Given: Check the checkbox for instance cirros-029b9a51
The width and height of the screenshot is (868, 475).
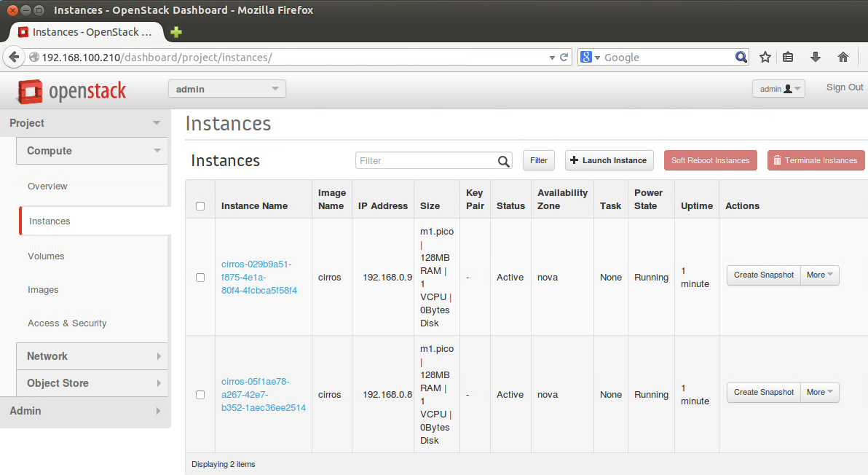Looking at the screenshot, I should click(200, 277).
